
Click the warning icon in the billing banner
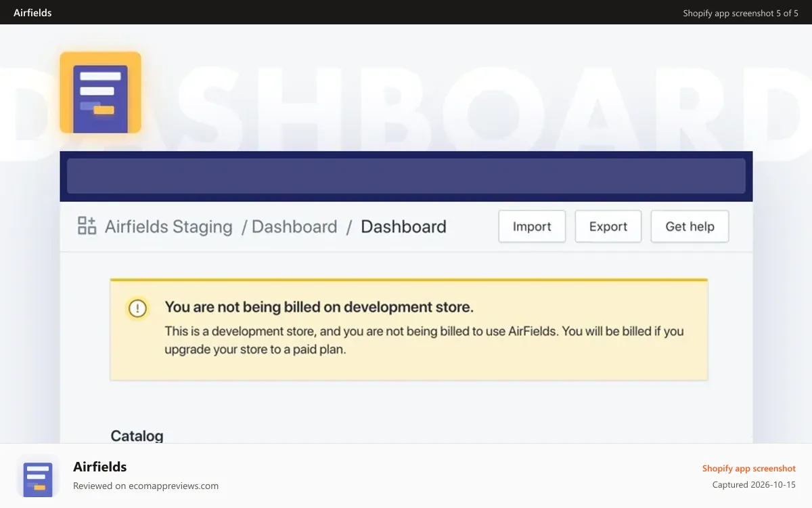(x=137, y=309)
